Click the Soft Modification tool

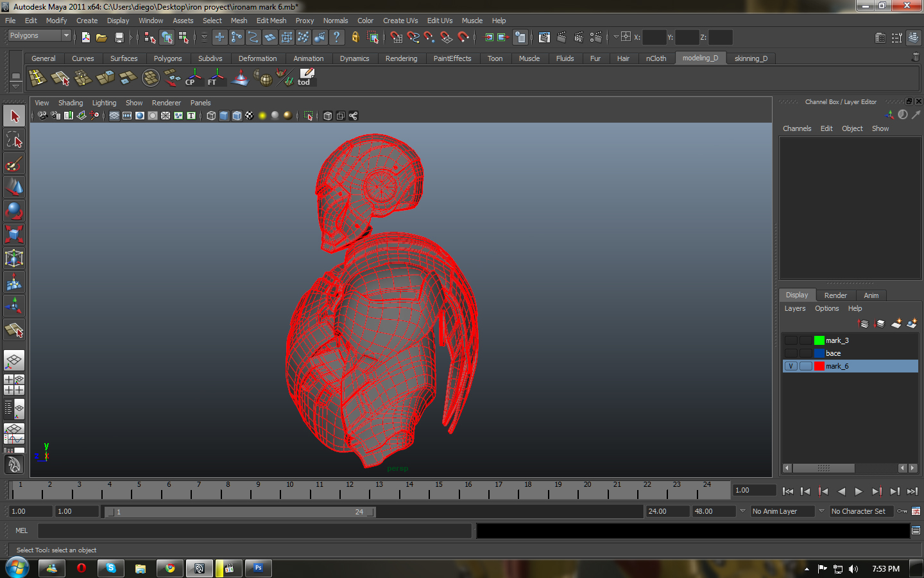[14, 282]
